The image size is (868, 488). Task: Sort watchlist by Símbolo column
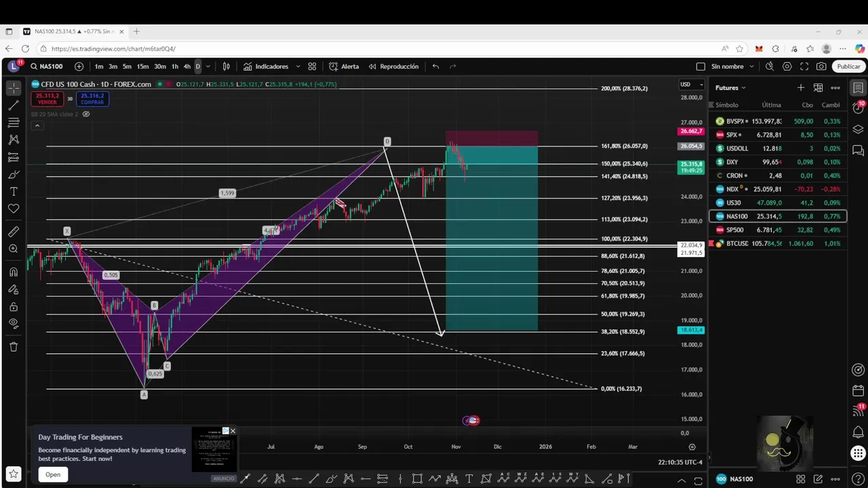726,105
